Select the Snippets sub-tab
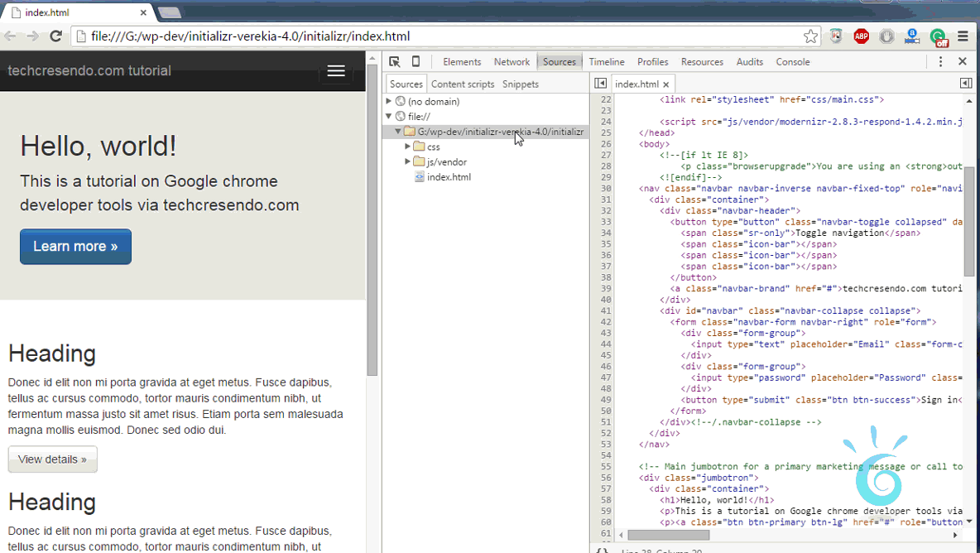Screen dimensions: 980x553 (x=521, y=84)
